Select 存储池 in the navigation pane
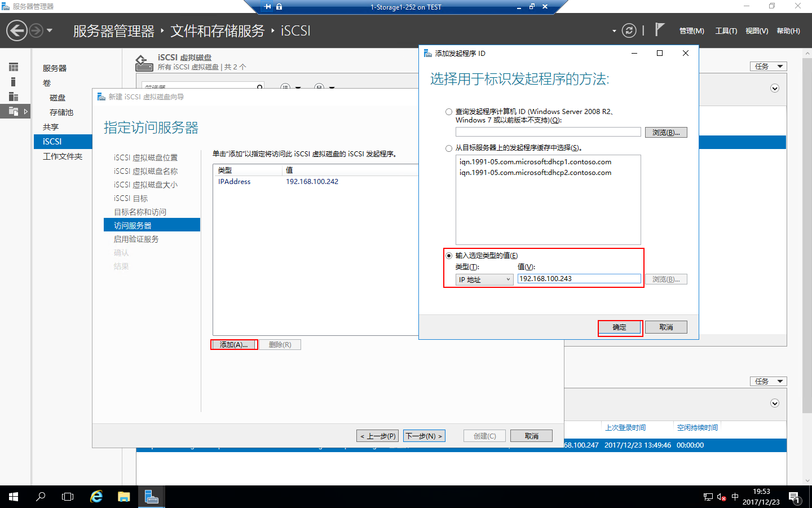This screenshot has width=812, height=508. coord(61,112)
